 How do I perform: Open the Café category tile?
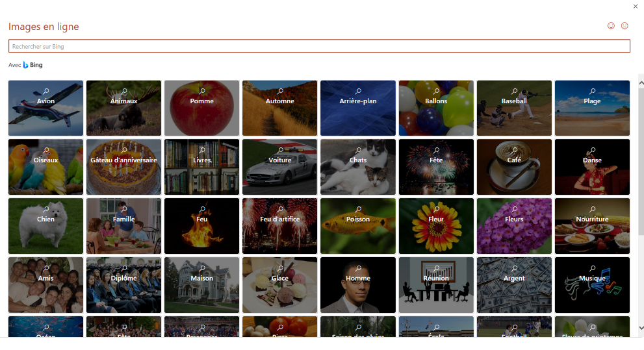point(514,167)
